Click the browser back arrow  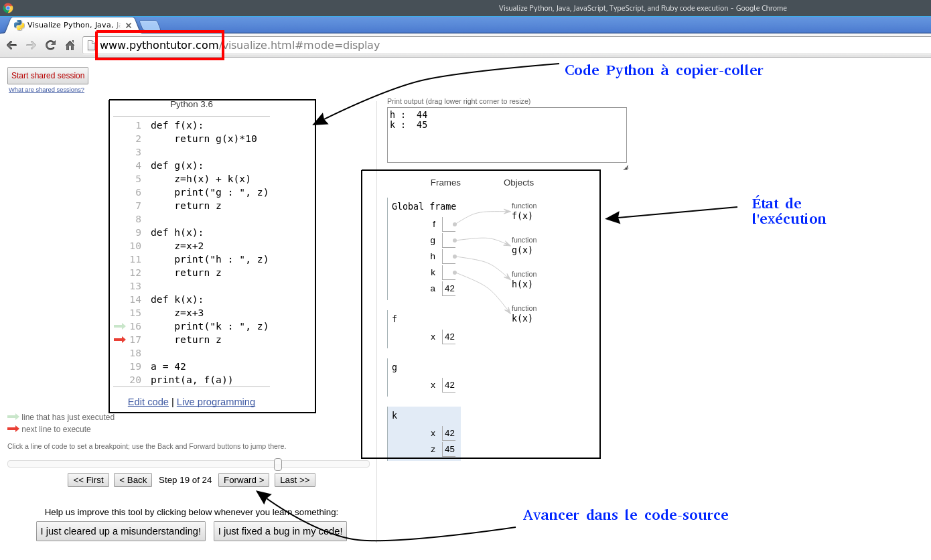click(x=11, y=46)
